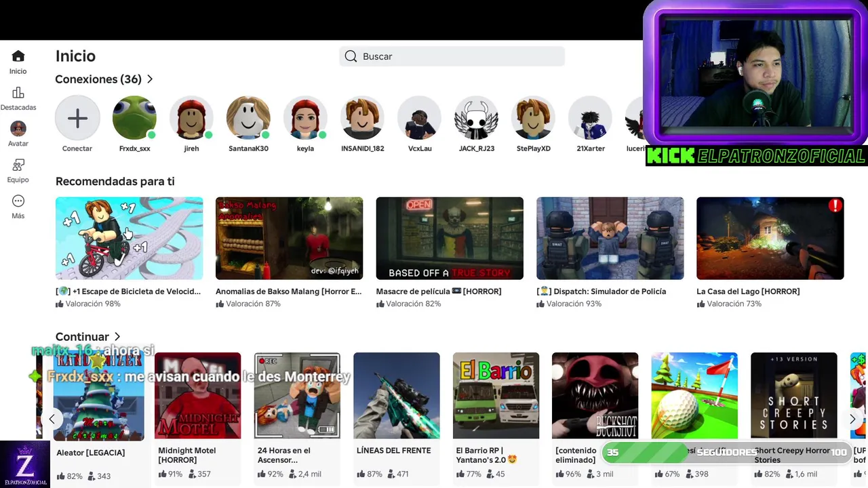Screen dimensions: 868x488
Task: Open keyla connection avatar
Action: (x=305, y=118)
